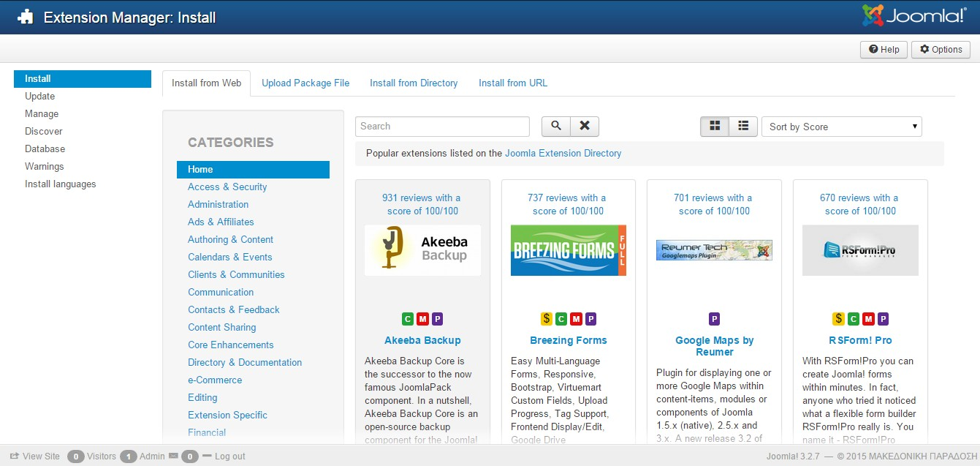This screenshot has height=466, width=980.
Task: Open Manage in the sidebar
Action: tap(42, 113)
